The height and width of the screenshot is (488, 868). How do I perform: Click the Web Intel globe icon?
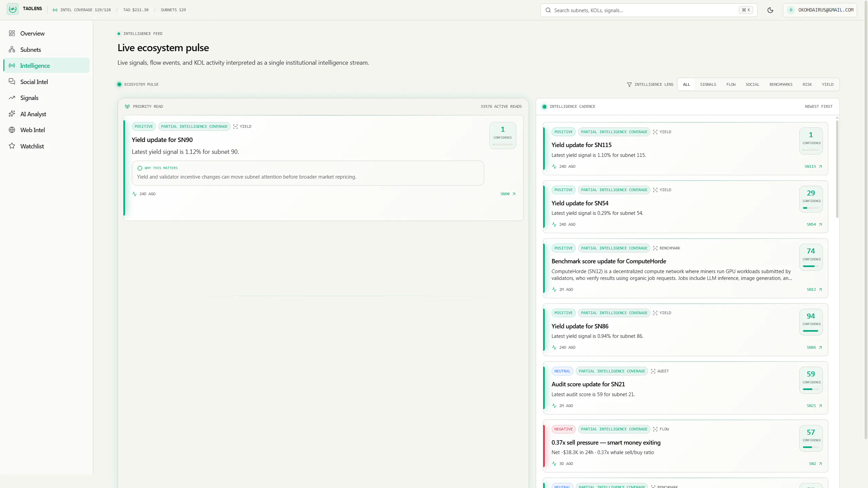point(12,130)
